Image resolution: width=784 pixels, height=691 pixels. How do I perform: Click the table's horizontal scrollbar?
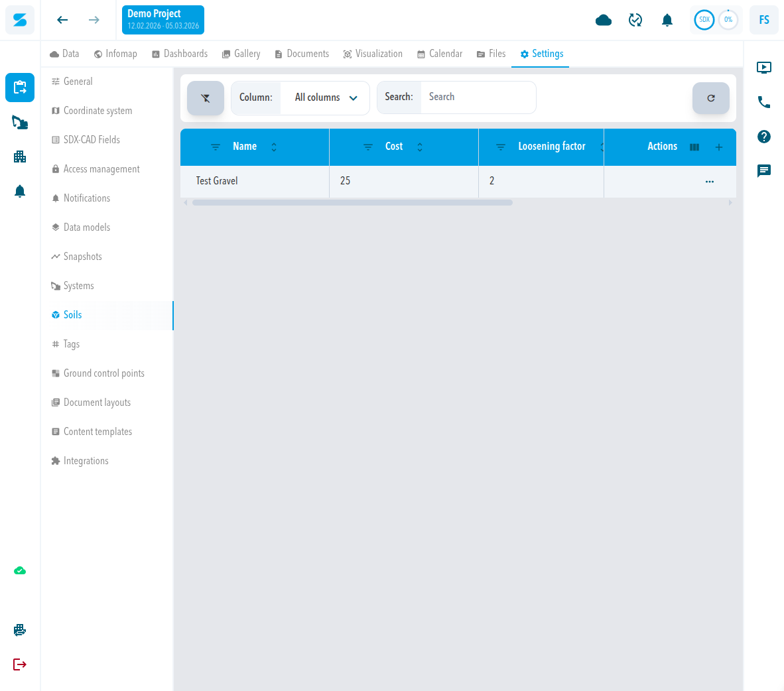(352, 202)
